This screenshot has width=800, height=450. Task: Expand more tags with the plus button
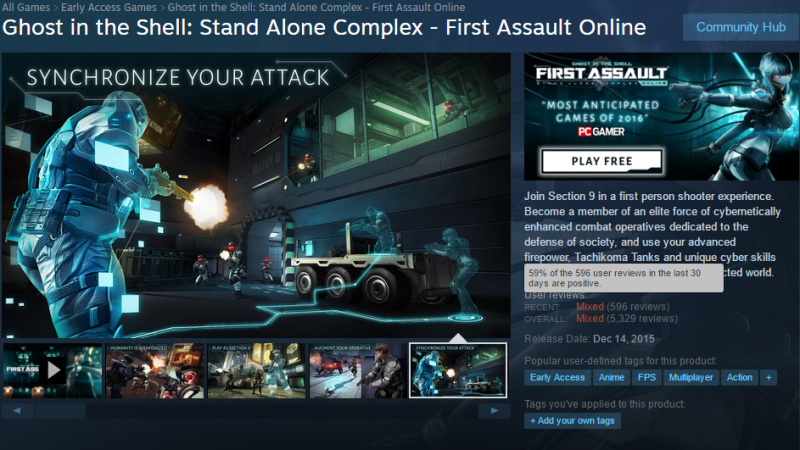768,378
